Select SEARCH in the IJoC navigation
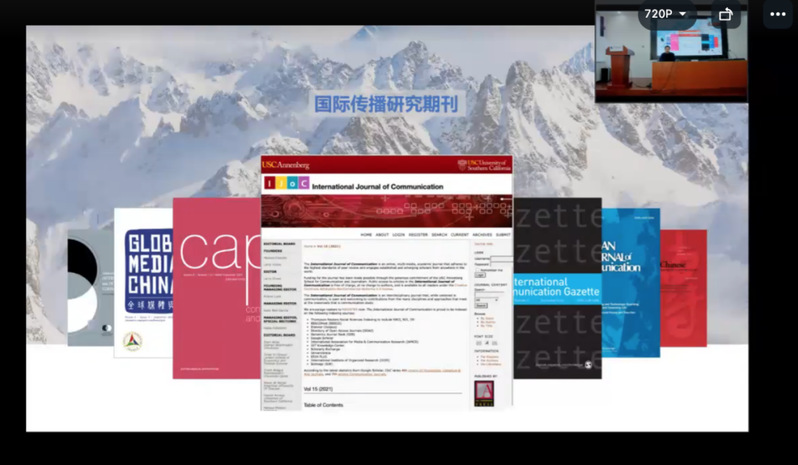798x465 pixels. click(x=439, y=235)
